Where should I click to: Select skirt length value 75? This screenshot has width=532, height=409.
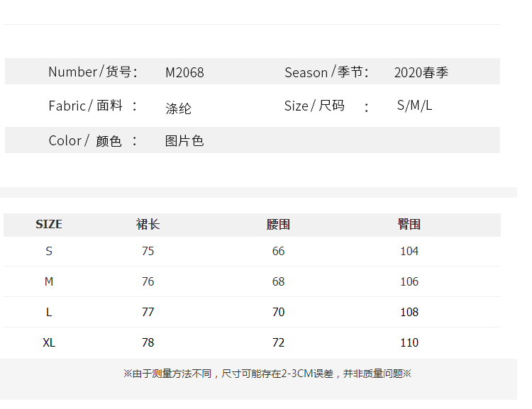click(x=148, y=251)
